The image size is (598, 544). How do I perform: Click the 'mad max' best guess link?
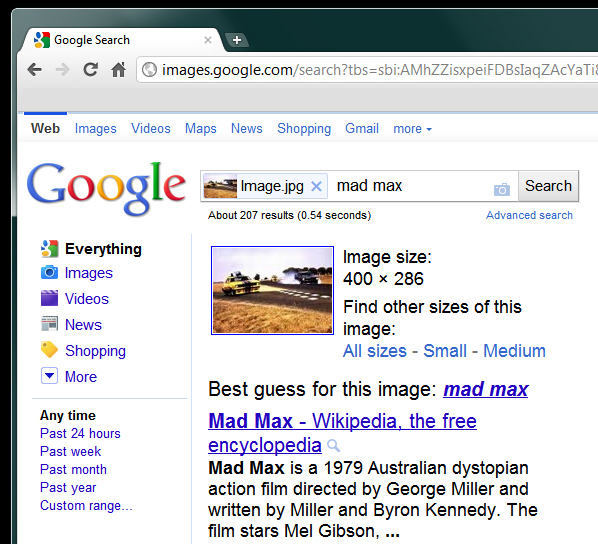coord(485,389)
